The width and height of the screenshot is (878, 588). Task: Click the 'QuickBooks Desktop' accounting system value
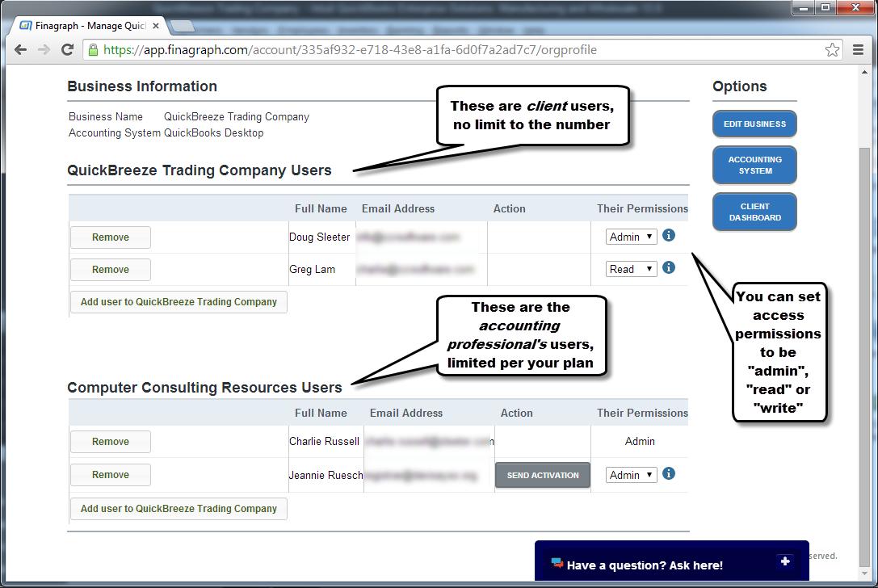click(x=213, y=132)
